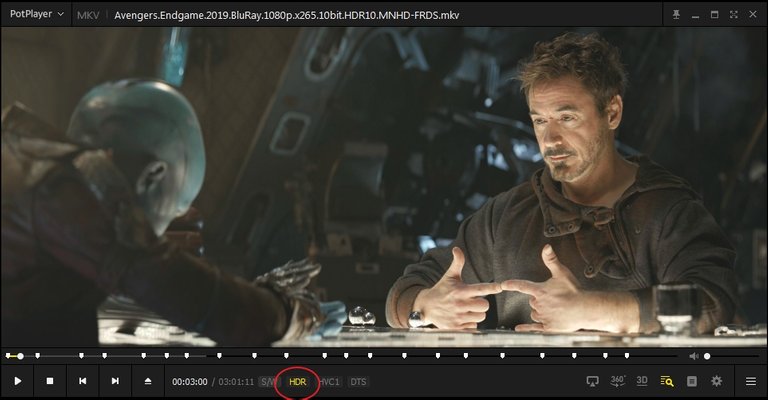Click the HVC1 video codec badge
Screen dimensions: 768x400
click(x=330, y=382)
